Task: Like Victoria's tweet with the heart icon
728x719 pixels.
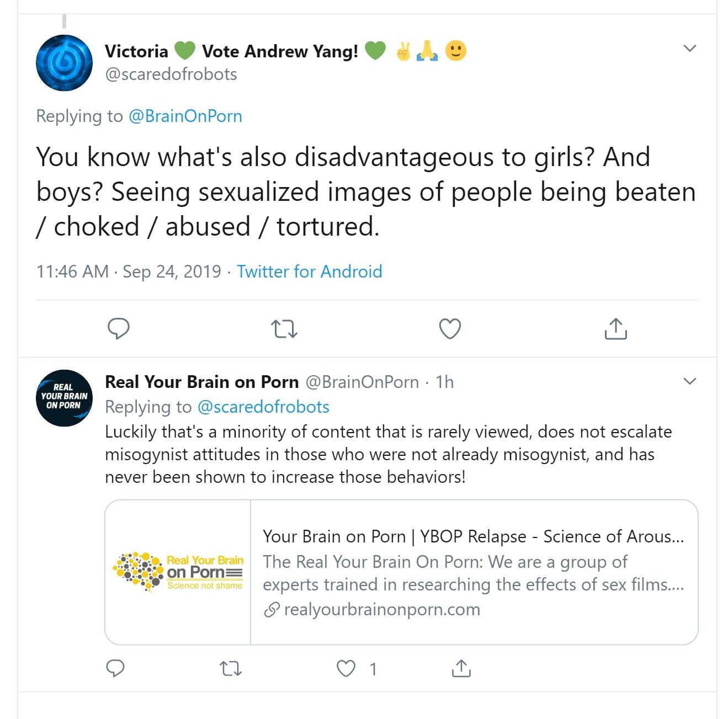Action: [450, 329]
